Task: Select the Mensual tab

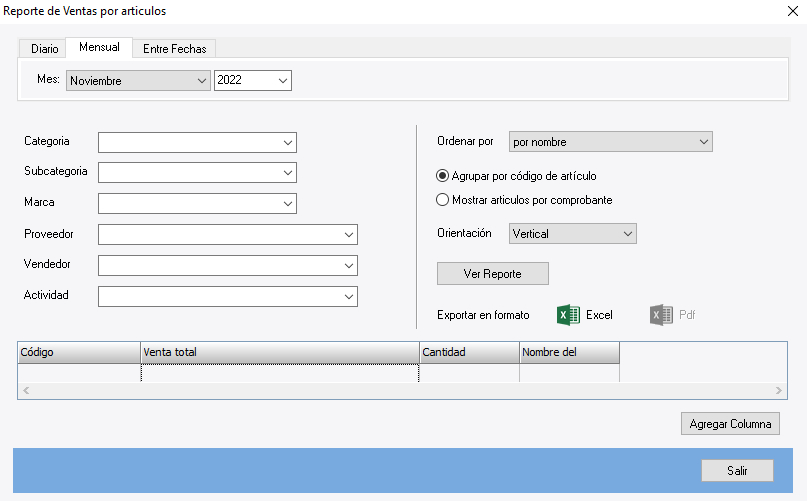Action: (99, 47)
